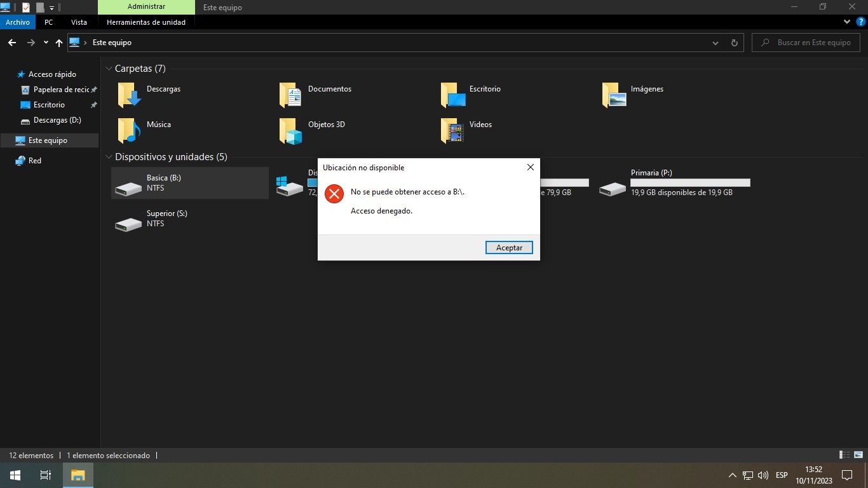The height and width of the screenshot is (488, 868).
Task: Open network status in the system tray
Action: (748, 475)
